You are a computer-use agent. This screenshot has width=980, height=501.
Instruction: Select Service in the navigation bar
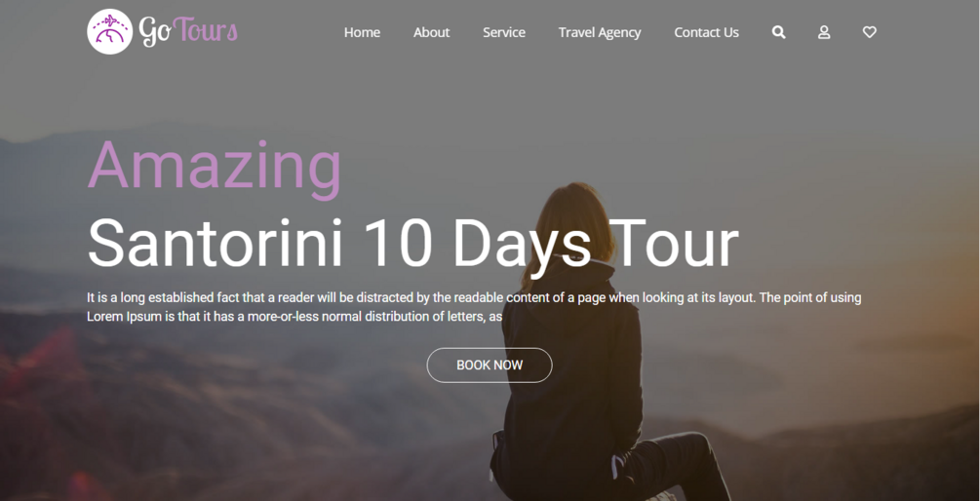[x=504, y=32]
